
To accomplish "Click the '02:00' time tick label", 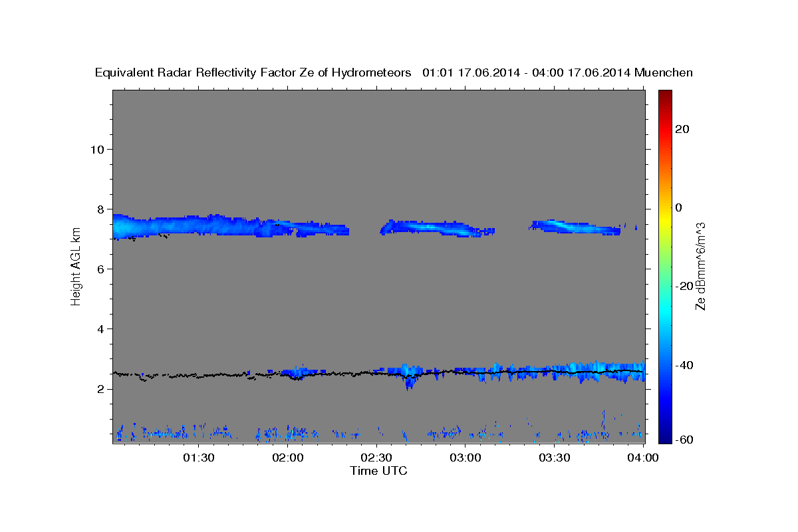I will pyautogui.click(x=288, y=458).
